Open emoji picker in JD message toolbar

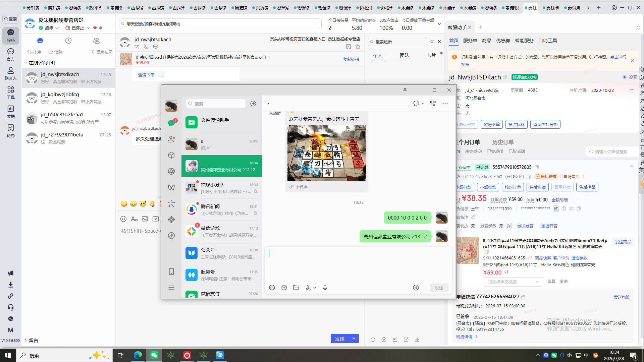pos(123,219)
